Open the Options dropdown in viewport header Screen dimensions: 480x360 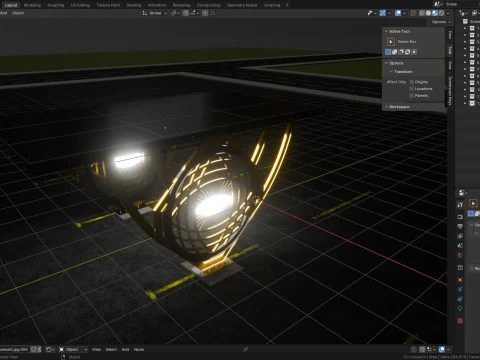(441, 22)
